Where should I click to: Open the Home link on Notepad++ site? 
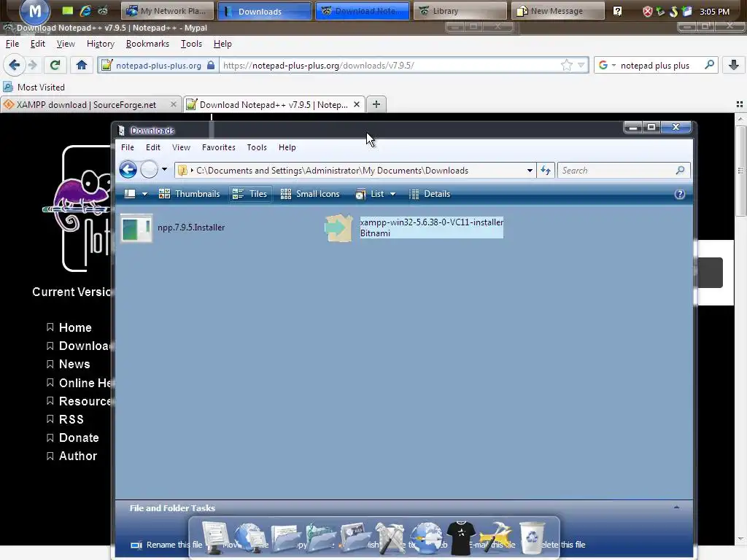(75, 327)
